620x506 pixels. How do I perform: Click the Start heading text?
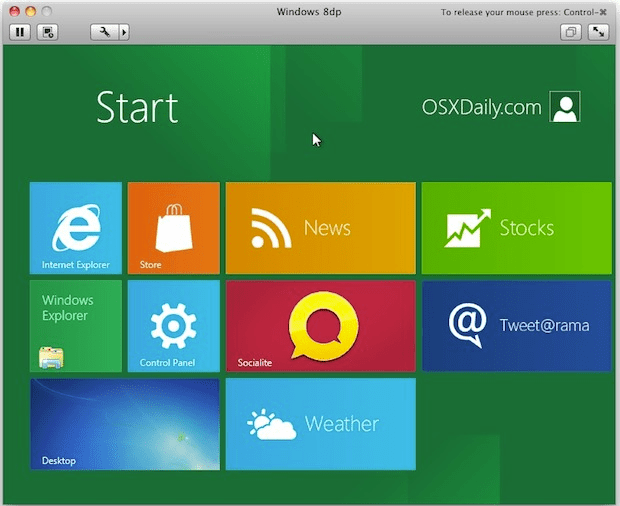(x=137, y=107)
